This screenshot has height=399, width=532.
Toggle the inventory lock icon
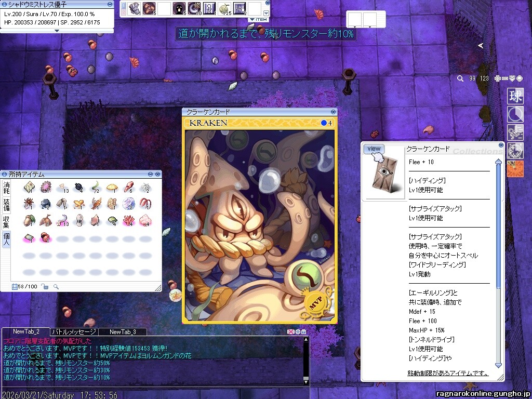[x=45, y=286]
